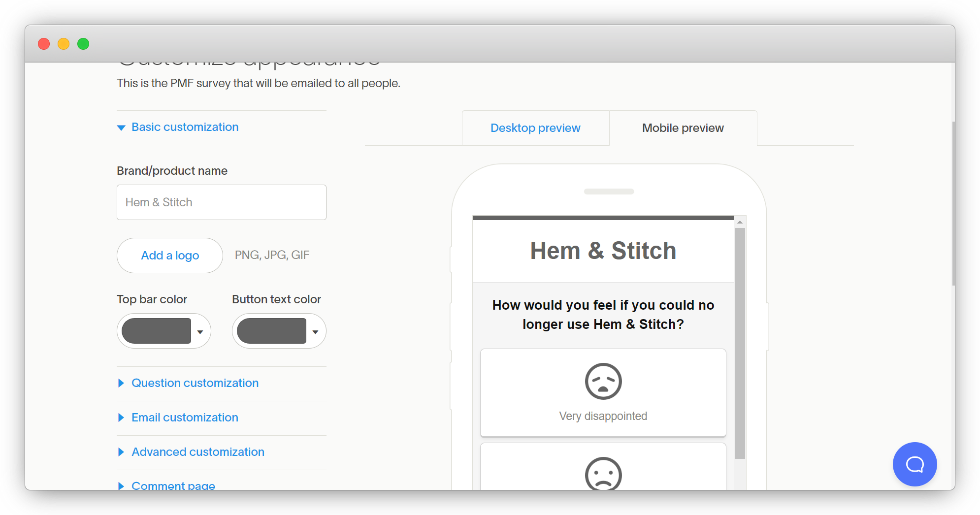Minimize the window with the yellow button
The width and height of the screenshot is (980, 515).
(x=64, y=44)
